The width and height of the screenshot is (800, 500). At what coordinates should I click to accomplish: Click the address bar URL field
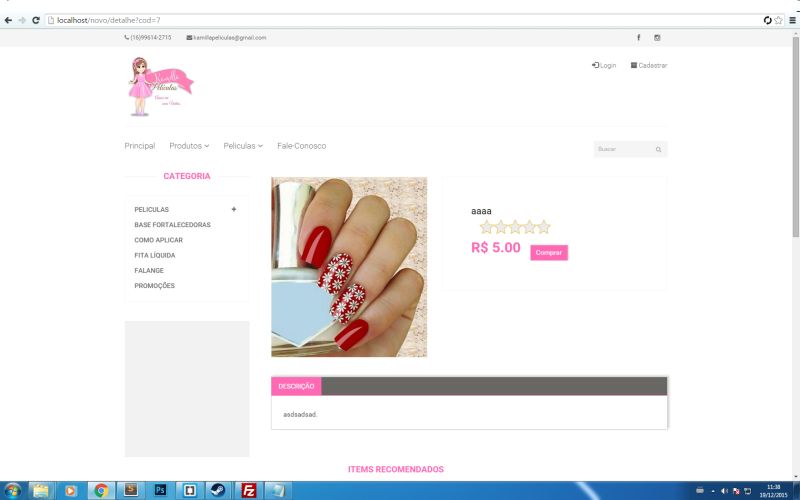pyautogui.click(x=403, y=20)
